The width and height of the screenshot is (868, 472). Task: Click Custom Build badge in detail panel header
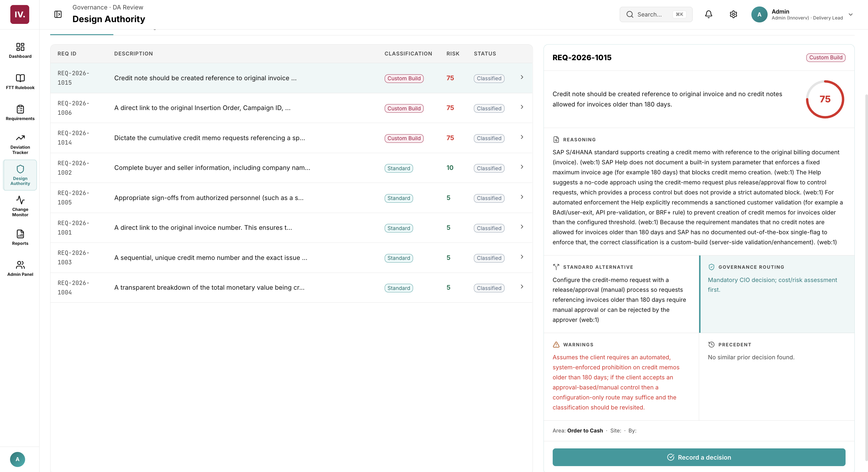[825, 58]
